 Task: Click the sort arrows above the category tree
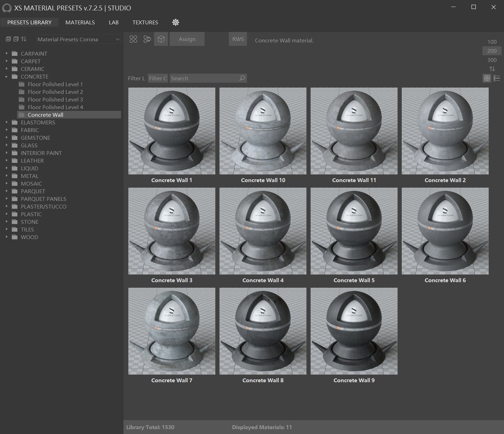coord(24,39)
